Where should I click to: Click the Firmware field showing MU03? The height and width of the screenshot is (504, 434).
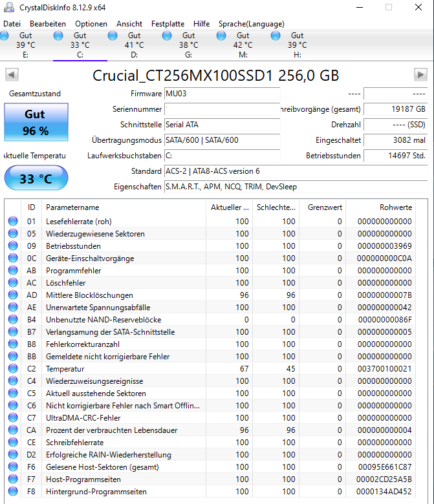[222, 94]
